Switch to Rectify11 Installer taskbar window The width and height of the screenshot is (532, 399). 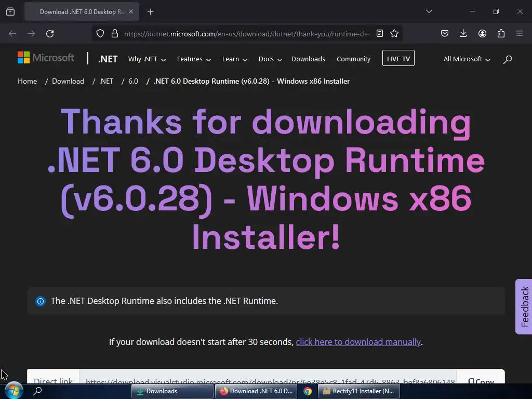[359, 391]
